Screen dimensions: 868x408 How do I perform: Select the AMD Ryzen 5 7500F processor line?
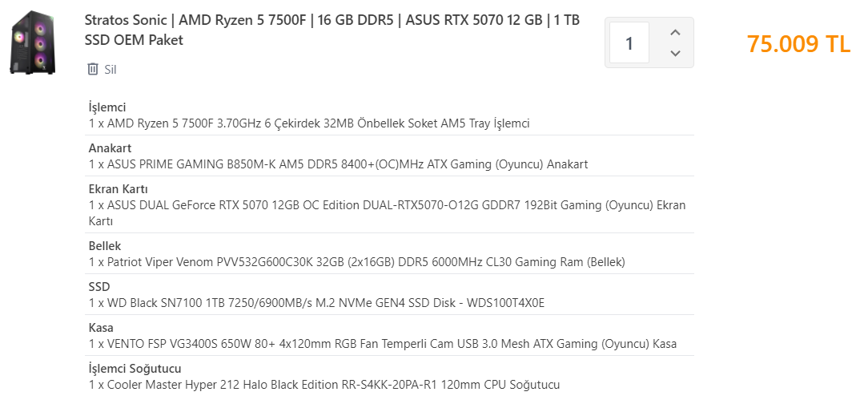click(309, 123)
